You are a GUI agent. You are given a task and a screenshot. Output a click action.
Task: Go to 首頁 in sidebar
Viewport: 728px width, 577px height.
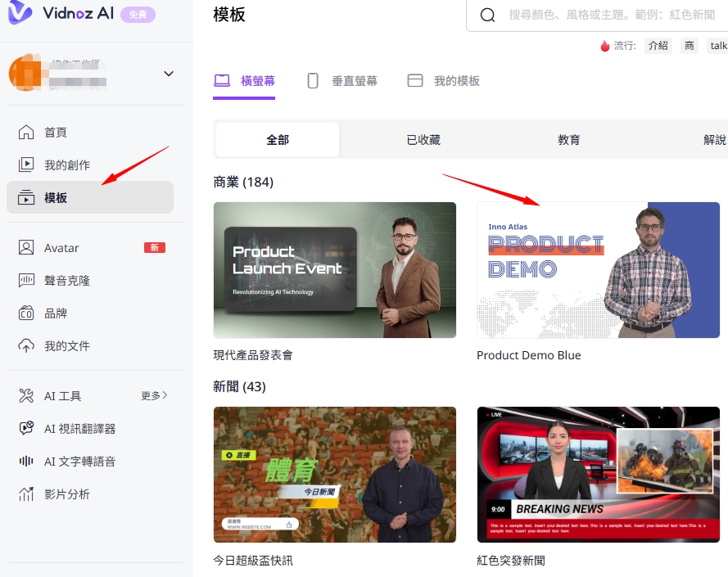click(x=90, y=133)
